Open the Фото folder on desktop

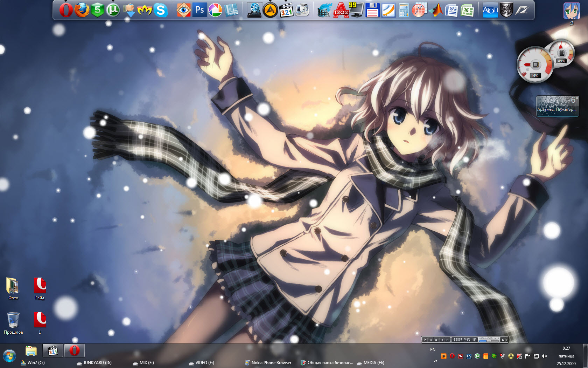(x=13, y=289)
